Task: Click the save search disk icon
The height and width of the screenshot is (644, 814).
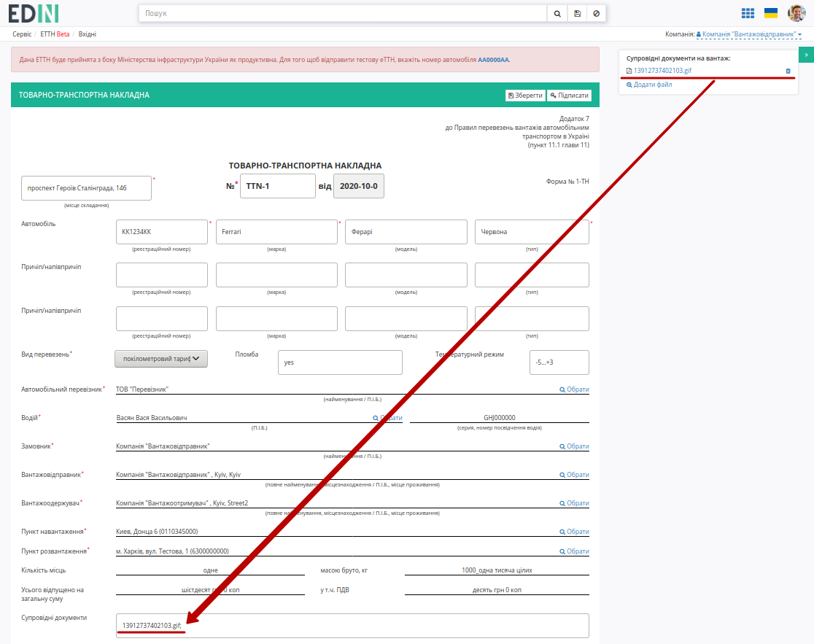Action: [577, 13]
